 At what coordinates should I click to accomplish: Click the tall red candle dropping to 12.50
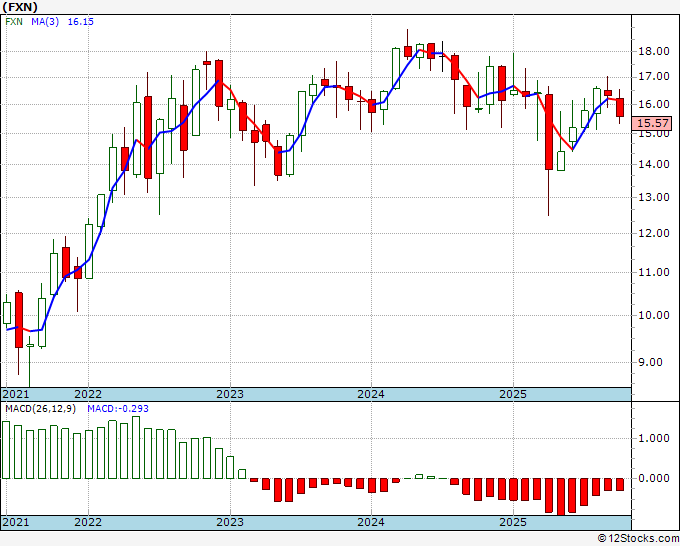[x=549, y=132]
